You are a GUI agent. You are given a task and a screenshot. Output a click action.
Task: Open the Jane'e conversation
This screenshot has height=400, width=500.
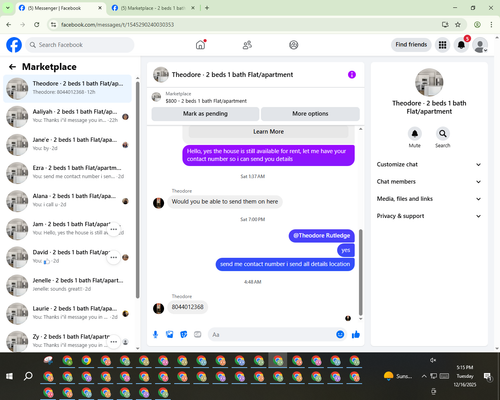click(67, 145)
